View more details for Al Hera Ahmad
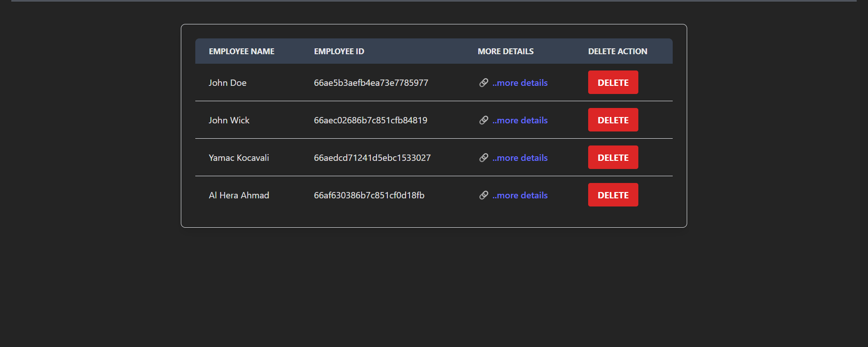The height and width of the screenshot is (347, 868). [520, 195]
